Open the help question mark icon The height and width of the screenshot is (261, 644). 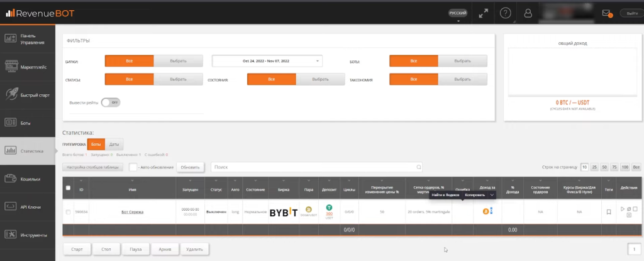(505, 13)
